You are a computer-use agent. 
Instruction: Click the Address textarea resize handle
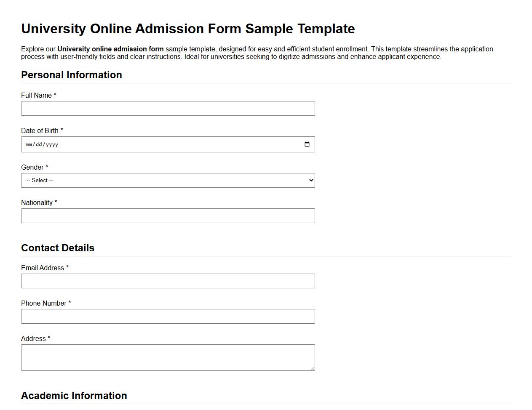(313, 369)
